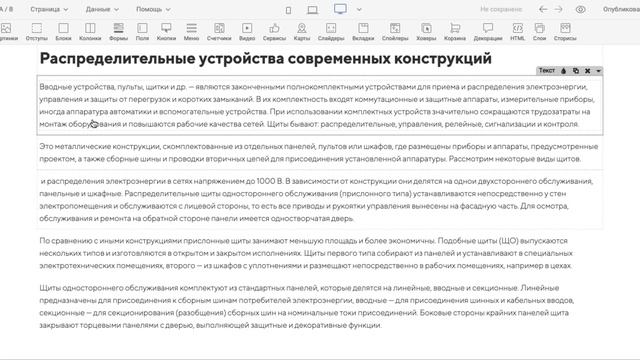This screenshot has height=360, width=640.
Task: Select the Поля fields tool
Action: pyautogui.click(x=142, y=32)
